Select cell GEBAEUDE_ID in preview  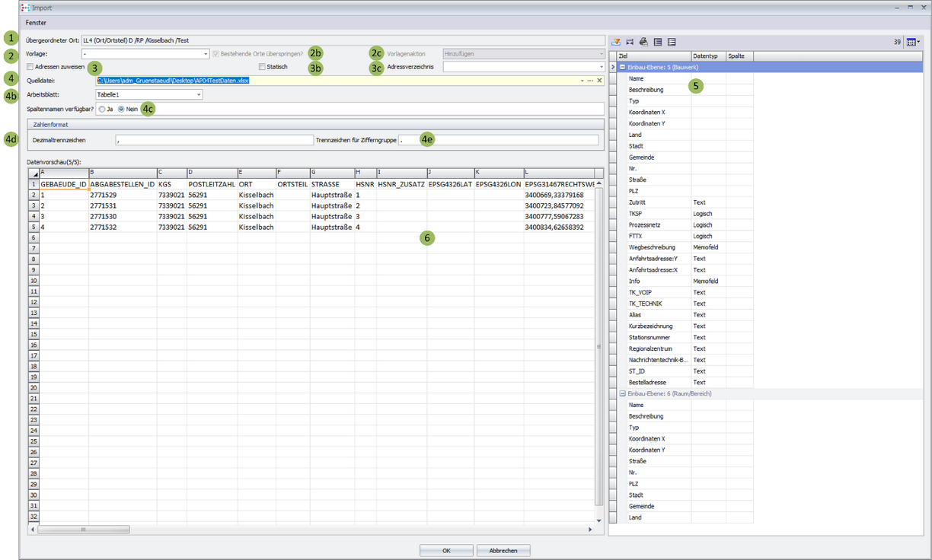(x=64, y=184)
